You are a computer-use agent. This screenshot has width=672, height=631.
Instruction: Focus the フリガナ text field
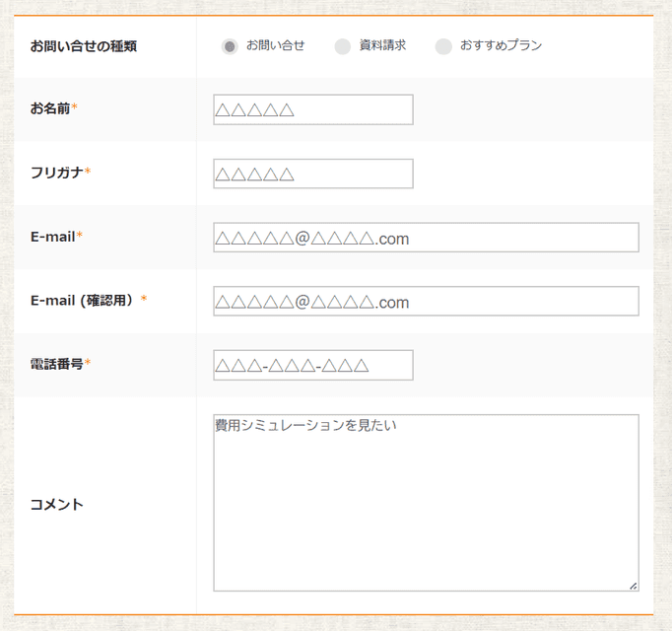312,174
